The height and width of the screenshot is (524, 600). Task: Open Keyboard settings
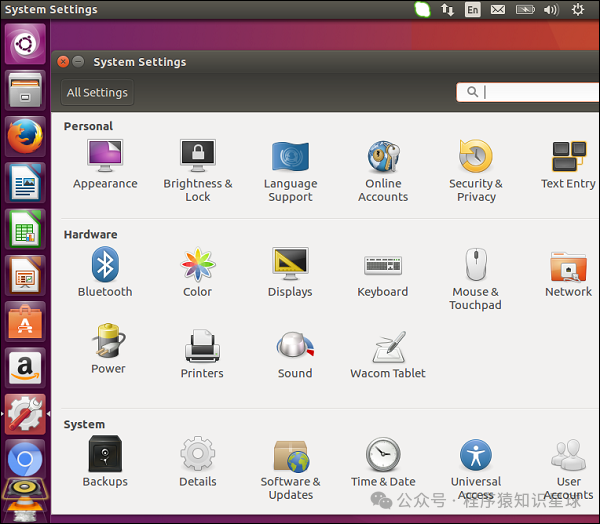[x=383, y=276]
